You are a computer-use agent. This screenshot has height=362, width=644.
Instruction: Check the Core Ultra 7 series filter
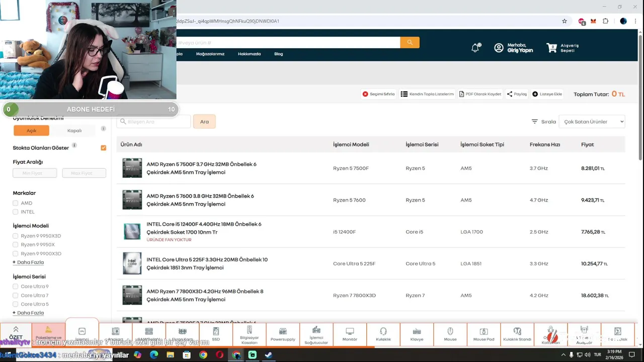(x=16, y=296)
